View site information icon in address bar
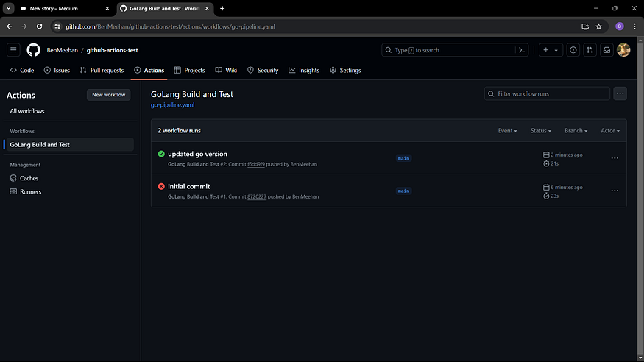644x362 pixels. tap(57, 26)
